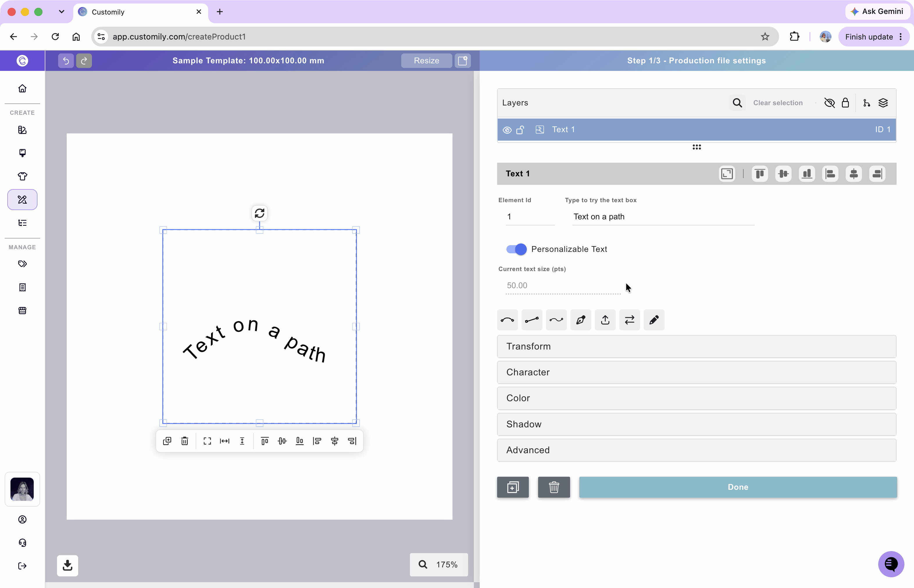Click fit width icon in floating toolbar
This screenshot has height=588, width=914.
(225, 441)
